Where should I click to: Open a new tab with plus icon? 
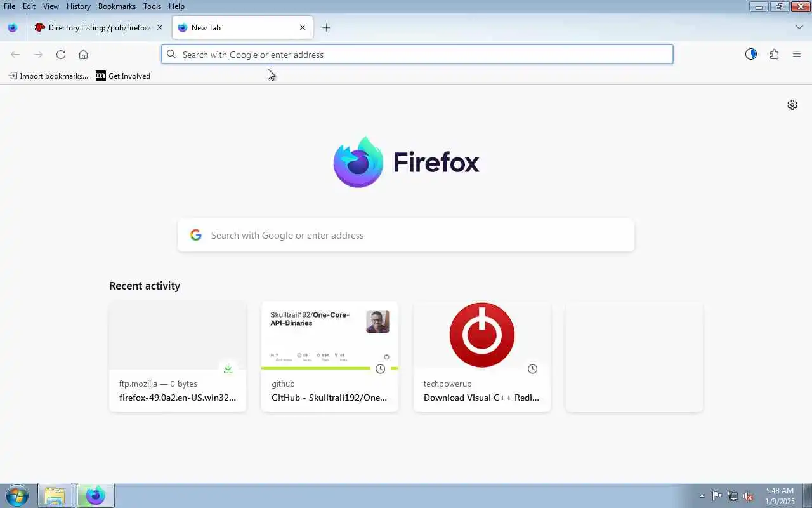click(326, 27)
